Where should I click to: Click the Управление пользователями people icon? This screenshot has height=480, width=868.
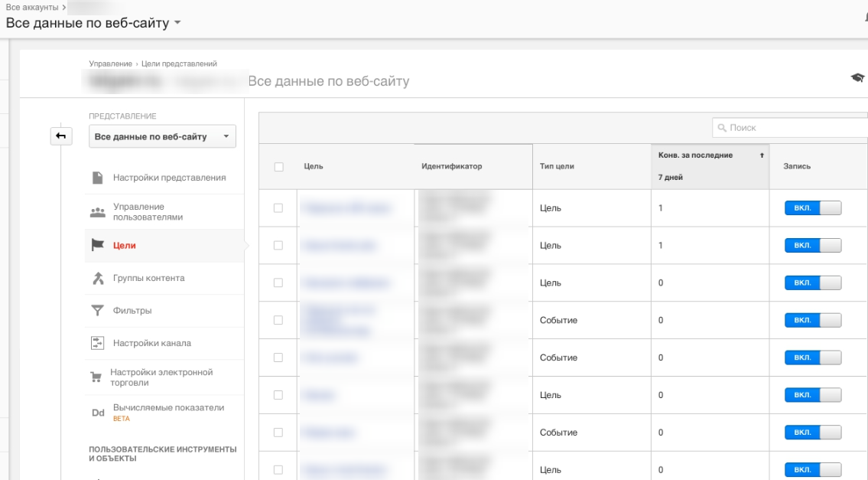coord(97,212)
